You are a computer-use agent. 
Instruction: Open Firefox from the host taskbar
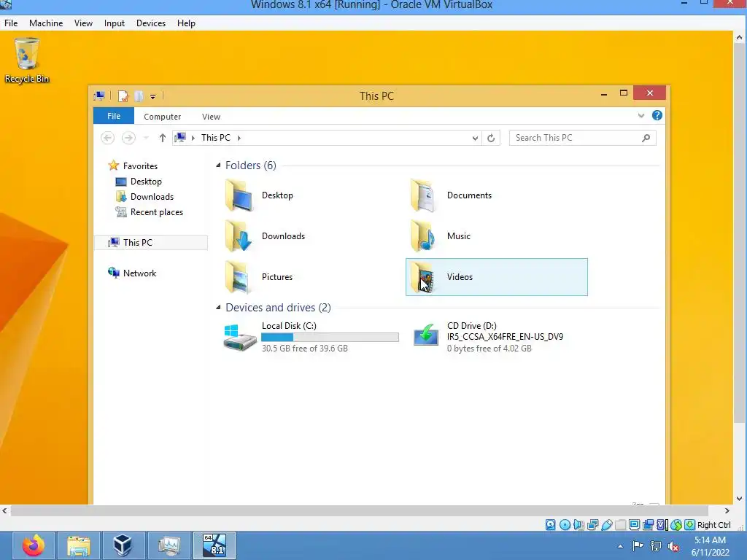tap(34, 545)
